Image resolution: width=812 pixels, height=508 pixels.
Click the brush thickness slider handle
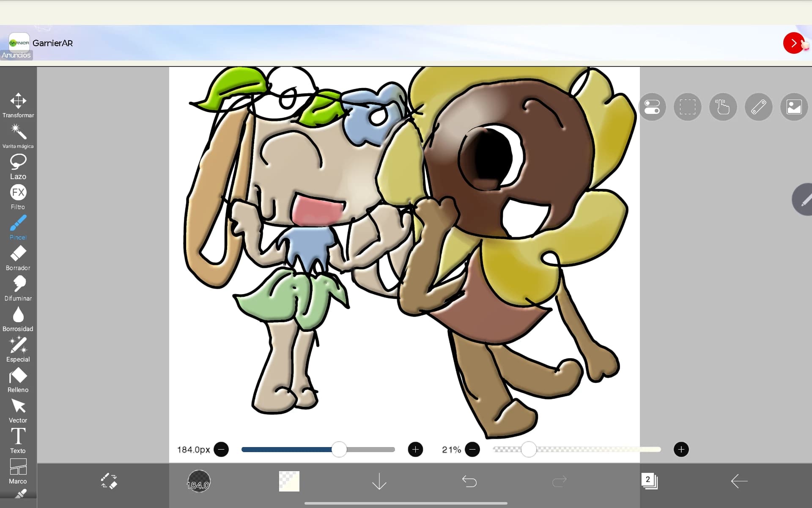(x=339, y=449)
